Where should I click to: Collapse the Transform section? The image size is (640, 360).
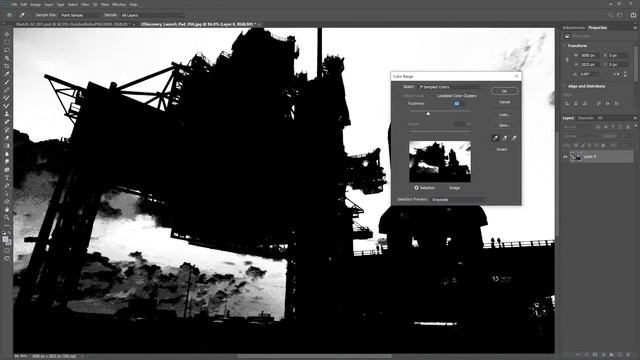tap(564, 46)
